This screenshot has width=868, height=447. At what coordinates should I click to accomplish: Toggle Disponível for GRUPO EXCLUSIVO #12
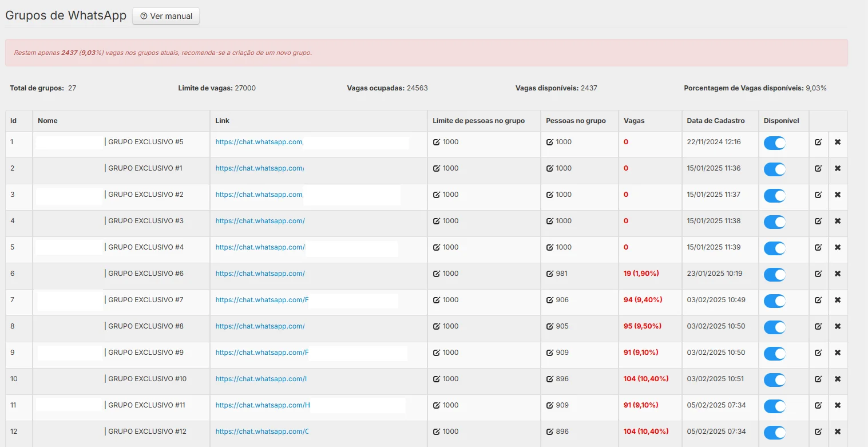[775, 433]
